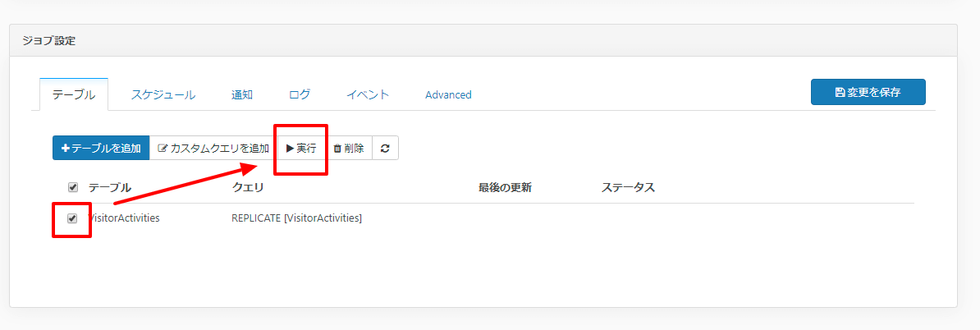This screenshot has width=980, height=330.
Task: Open the スケジュール tab
Action: point(163,94)
